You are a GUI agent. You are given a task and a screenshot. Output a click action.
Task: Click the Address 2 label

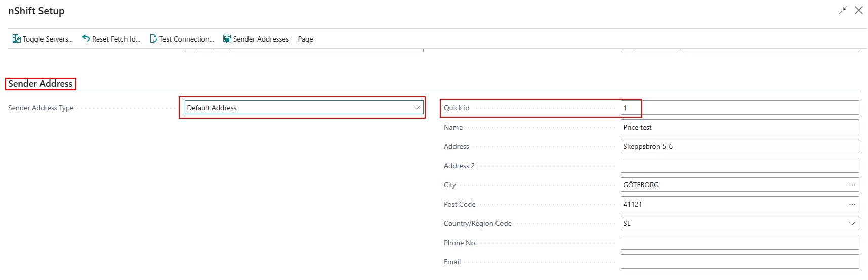[x=459, y=166]
